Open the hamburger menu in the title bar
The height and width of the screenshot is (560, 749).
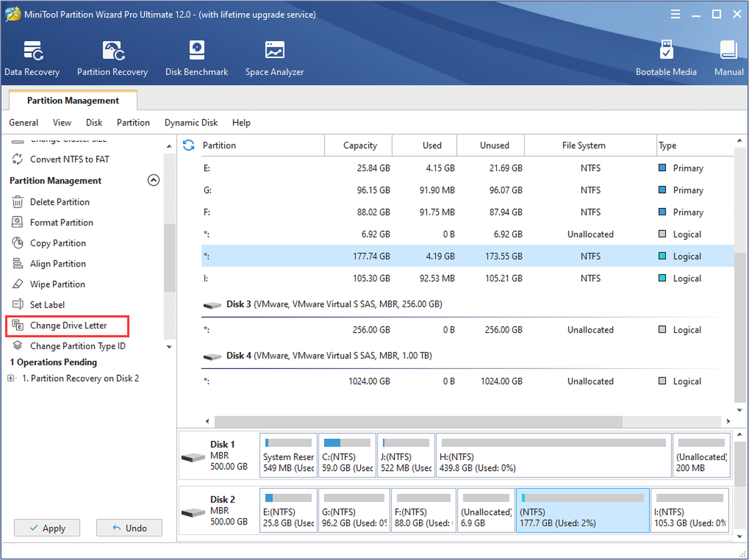675,14
